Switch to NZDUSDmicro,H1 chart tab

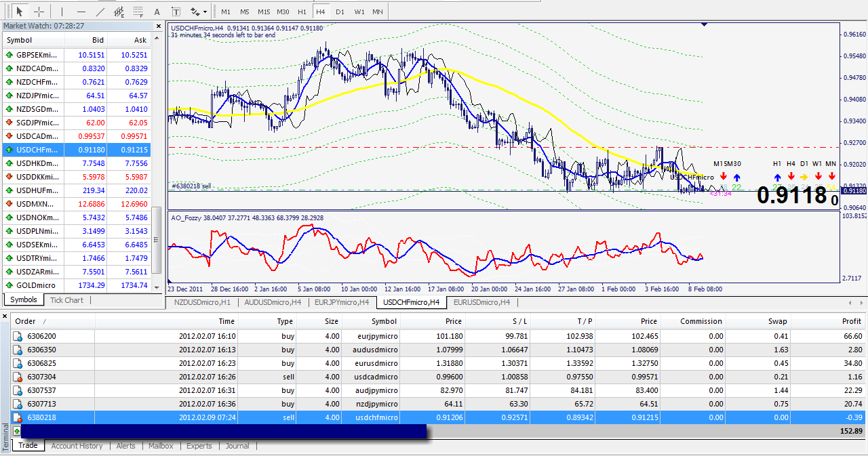pyautogui.click(x=203, y=302)
